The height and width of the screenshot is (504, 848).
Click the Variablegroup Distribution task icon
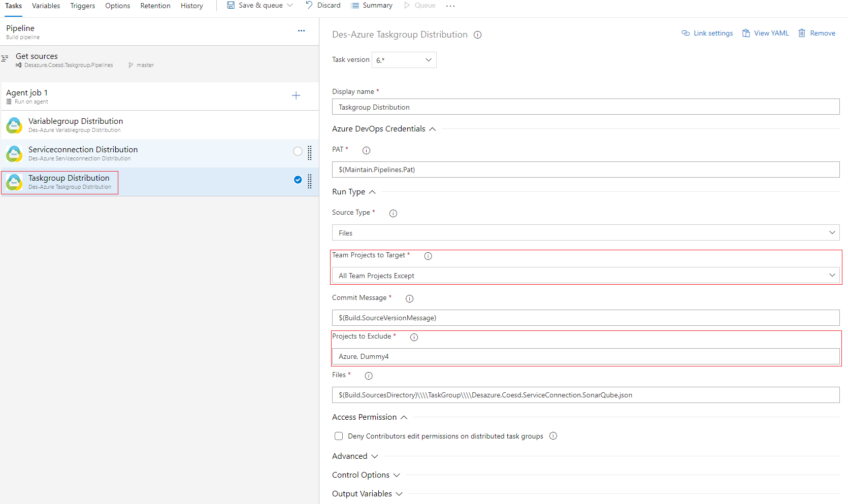[14, 125]
